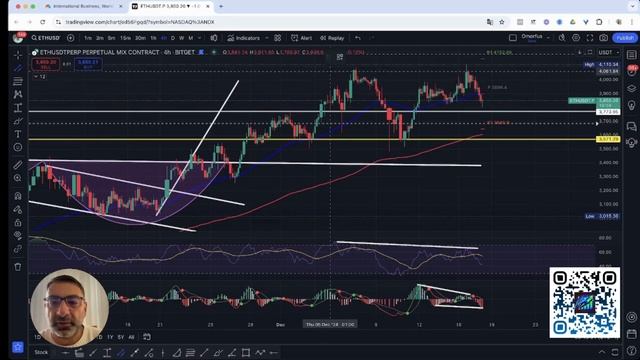This screenshot has width=640, height=360.
Task: Toggle stay in drawing mode
Action: (x=18, y=209)
